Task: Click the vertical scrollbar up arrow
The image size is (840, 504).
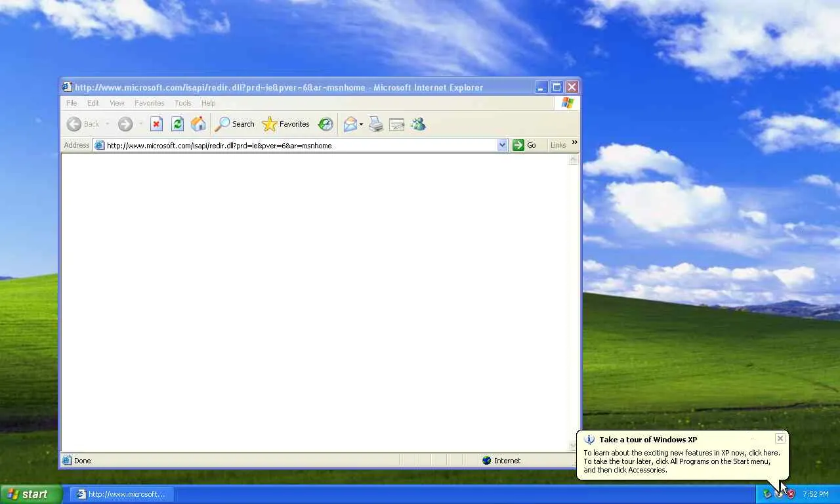Action: [x=573, y=159]
